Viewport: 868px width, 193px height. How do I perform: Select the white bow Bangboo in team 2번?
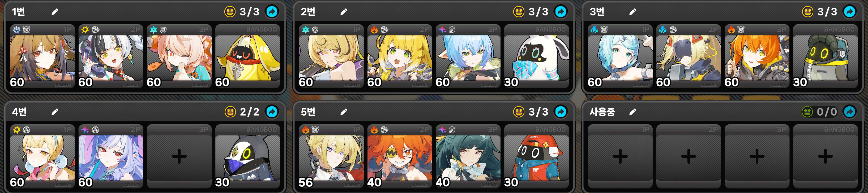tap(536, 56)
